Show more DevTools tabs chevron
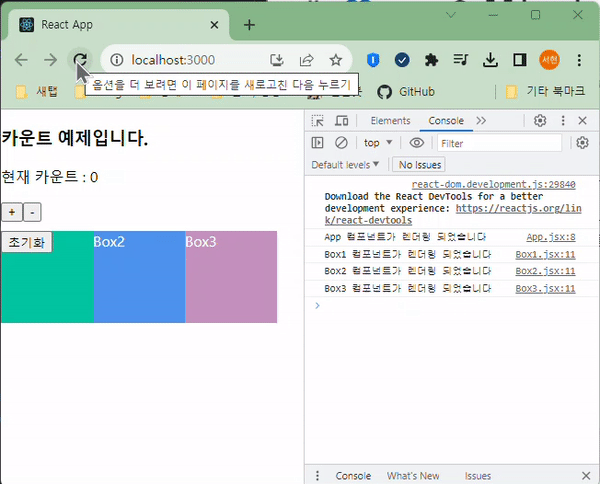This screenshot has width=600, height=484. [x=481, y=121]
